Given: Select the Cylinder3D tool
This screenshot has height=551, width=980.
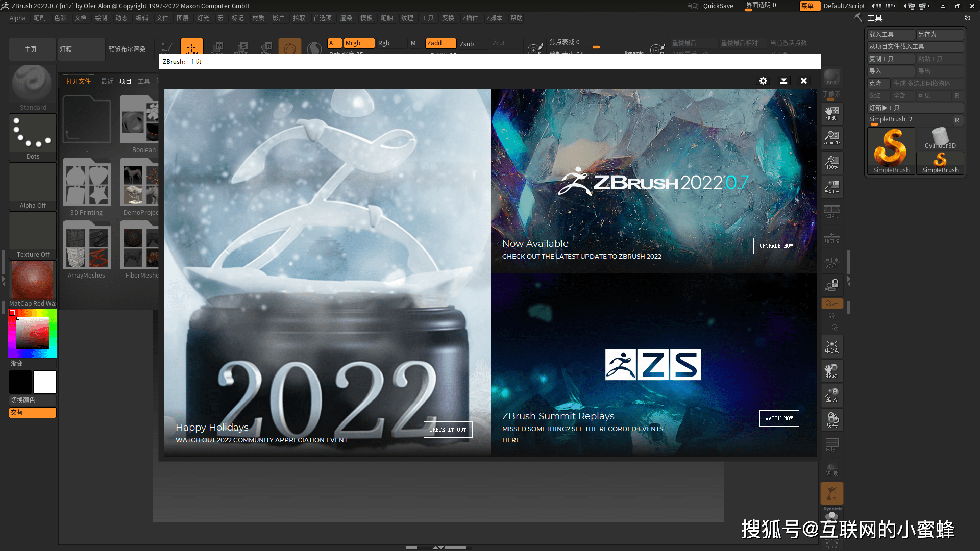Looking at the screenshot, I should pyautogui.click(x=940, y=138).
